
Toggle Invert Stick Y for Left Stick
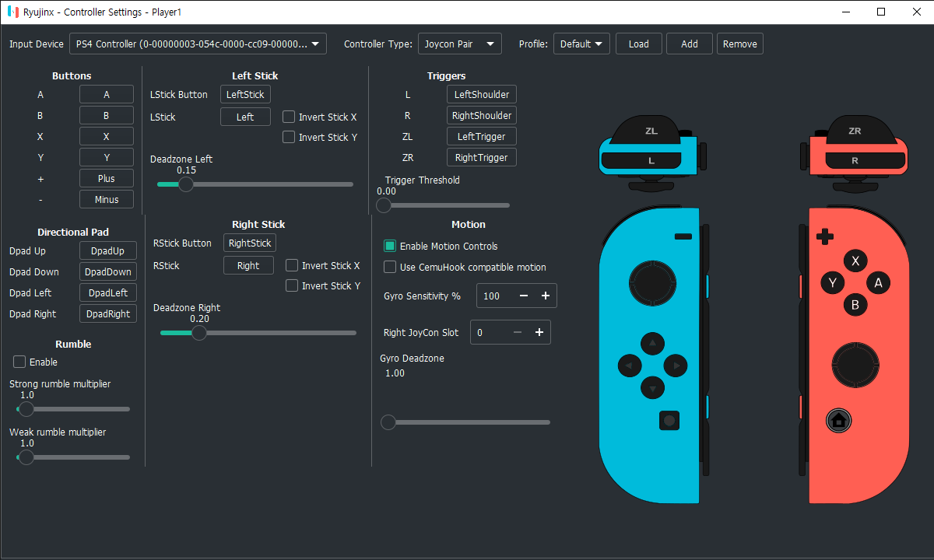289,137
